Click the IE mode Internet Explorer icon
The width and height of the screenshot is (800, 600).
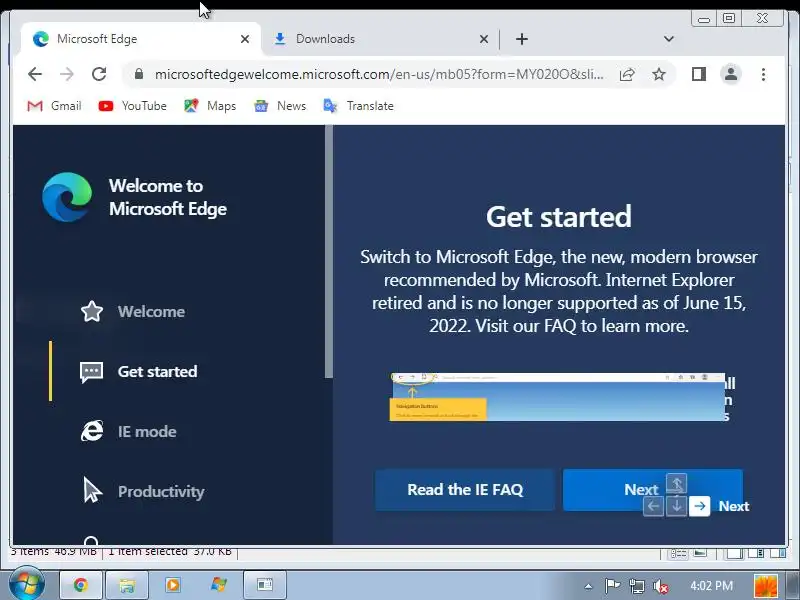click(x=92, y=431)
